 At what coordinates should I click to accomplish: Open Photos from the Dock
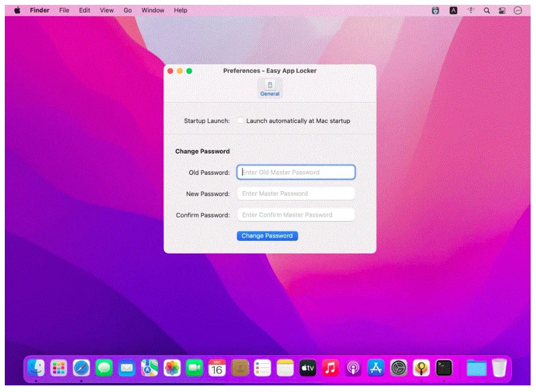(172, 369)
